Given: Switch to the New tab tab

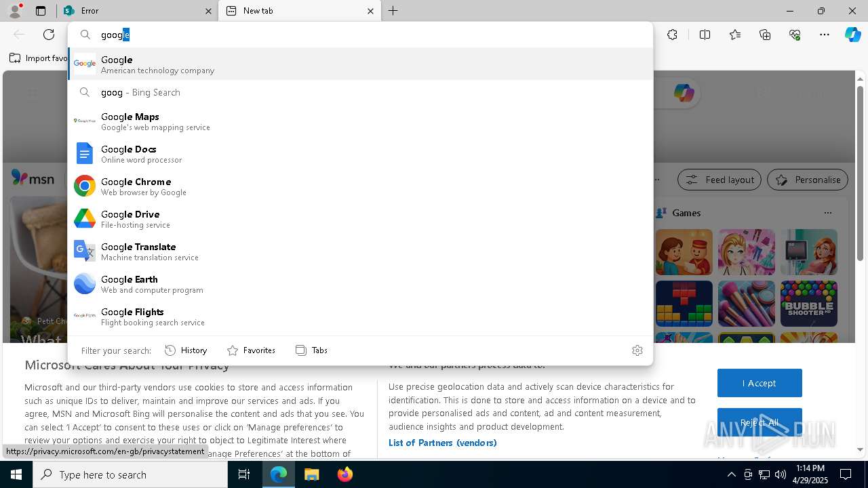Looking at the screenshot, I should pyautogui.click(x=300, y=11).
